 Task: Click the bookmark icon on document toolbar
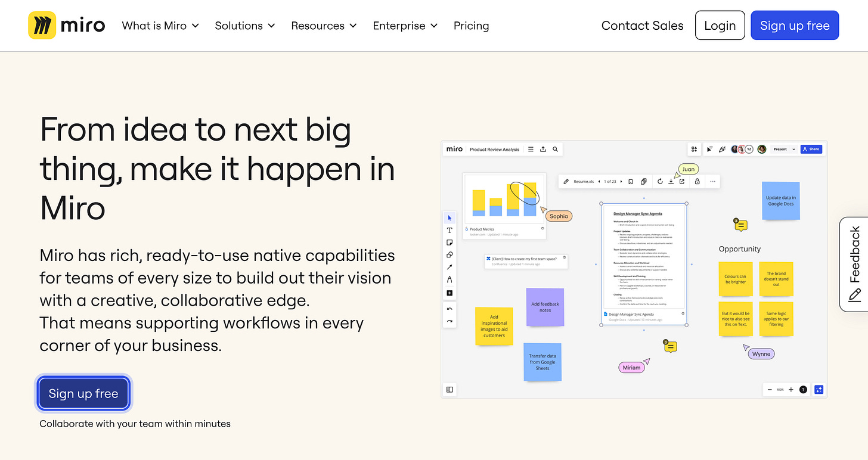click(x=631, y=181)
